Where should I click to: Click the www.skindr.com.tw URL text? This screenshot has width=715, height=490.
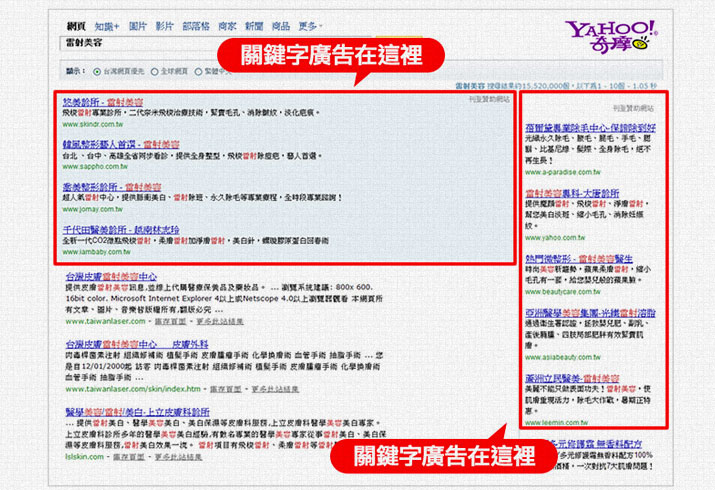pyautogui.click(x=93, y=124)
